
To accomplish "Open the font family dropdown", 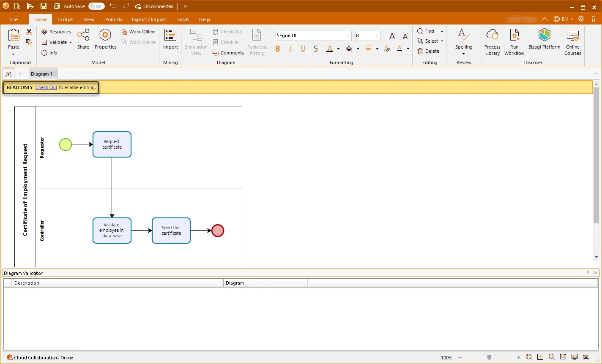I will pyautogui.click(x=348, y=36).
